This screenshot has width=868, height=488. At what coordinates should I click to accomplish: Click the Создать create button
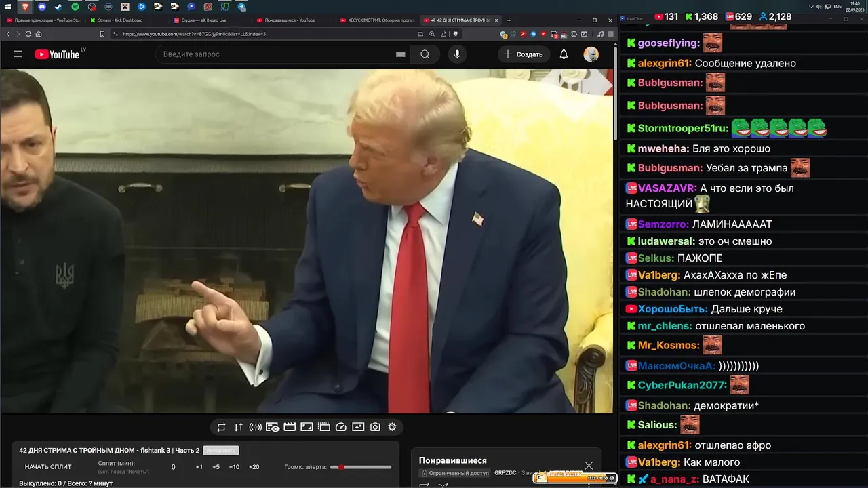523,54
